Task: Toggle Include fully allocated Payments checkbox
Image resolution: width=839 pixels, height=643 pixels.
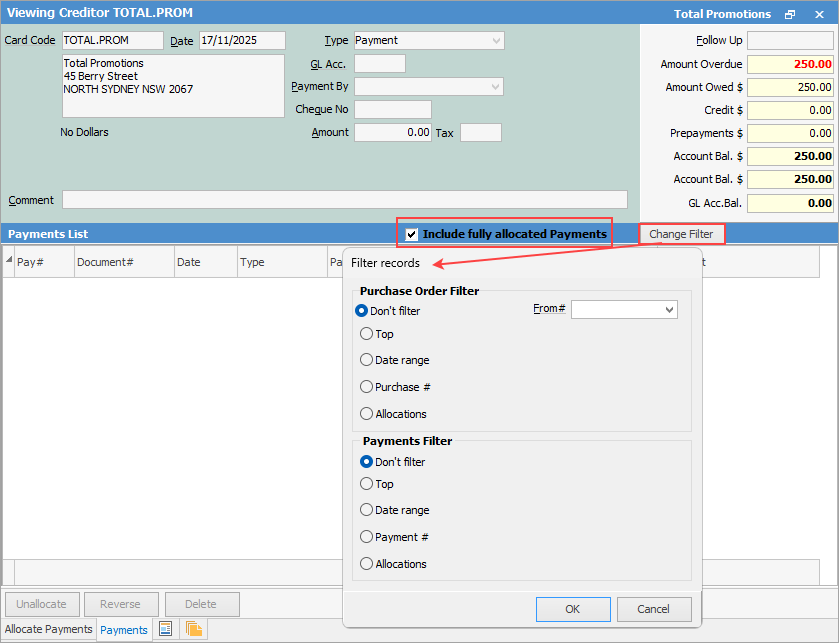Action: point(411,234)
